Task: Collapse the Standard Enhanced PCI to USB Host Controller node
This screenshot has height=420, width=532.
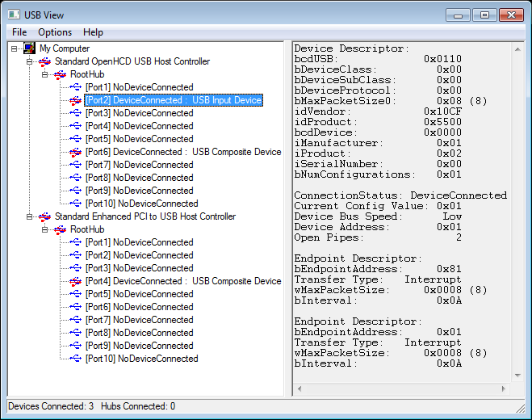Action: (x=30, y=216)
